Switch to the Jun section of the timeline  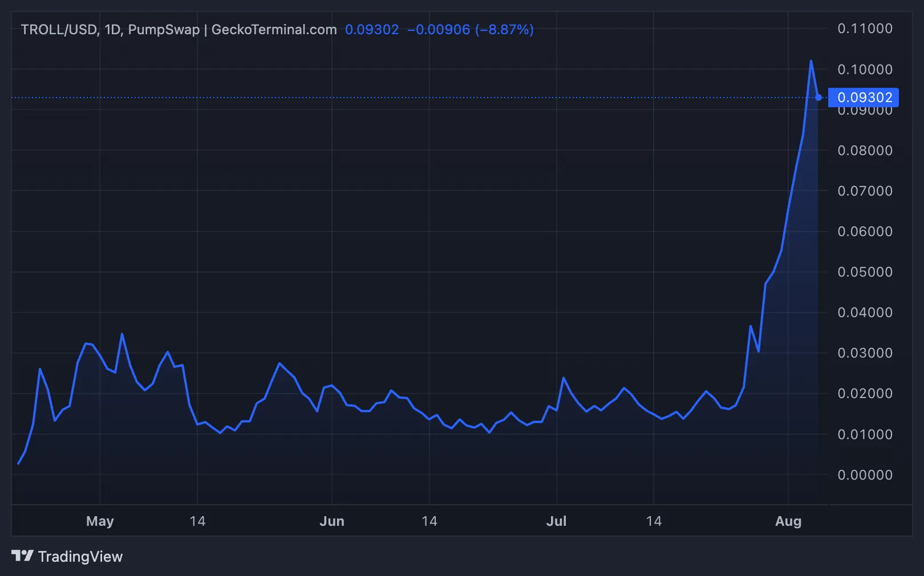[x=333, y=521]
